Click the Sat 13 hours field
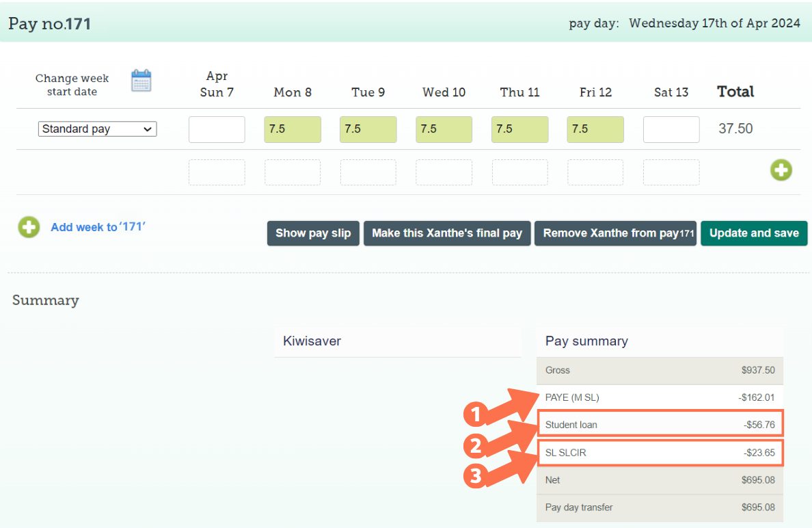812x528 pixels. [x=671, y=129]
